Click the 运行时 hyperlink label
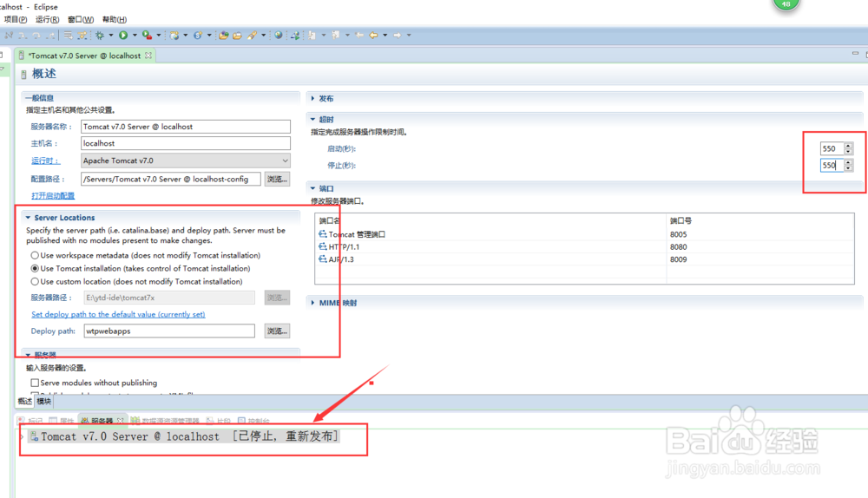 (45, 161)
